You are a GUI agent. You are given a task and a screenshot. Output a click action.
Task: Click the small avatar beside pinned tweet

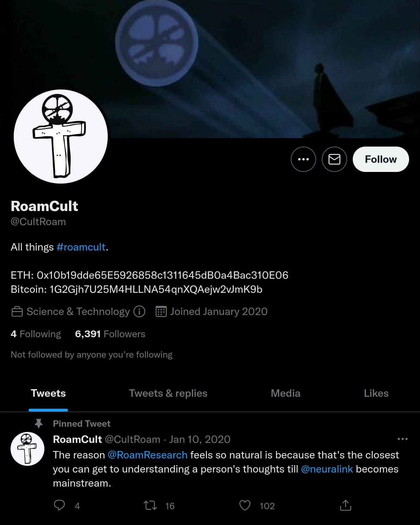click(x=27, y=449)
